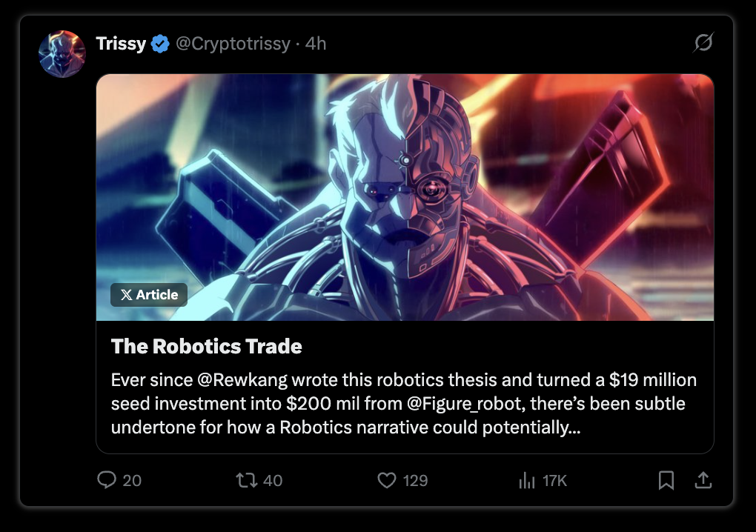This screenshot has width=756, height=532.
Task: Click the 4h timestamp of the post
Action: (x=315, y=44)
